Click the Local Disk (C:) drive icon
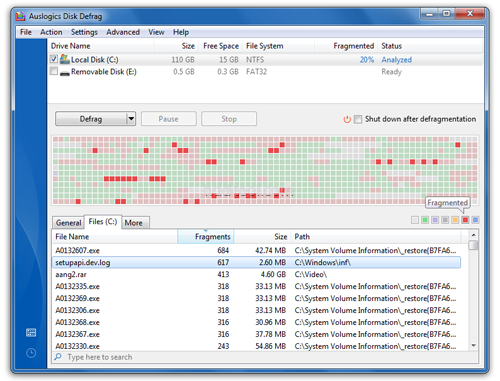The height and width of the screenshot is (381, 500). [x=65, y=59]
